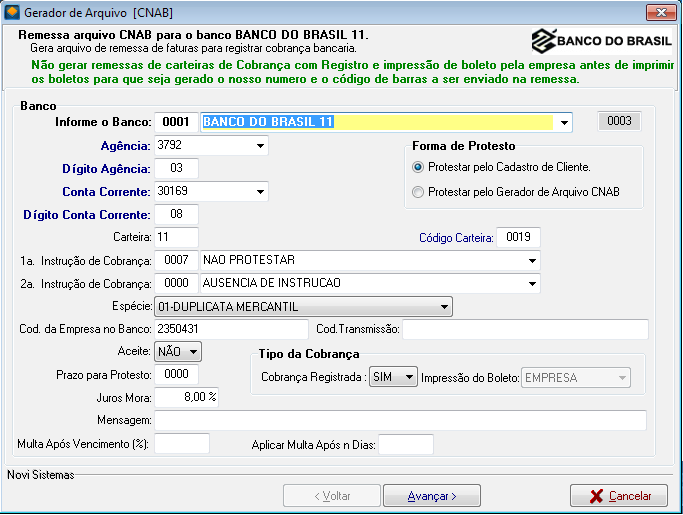Screen dimensions: 683x515
Task: Expand the Conta Corrente dropdown
Action: point(260,192)
